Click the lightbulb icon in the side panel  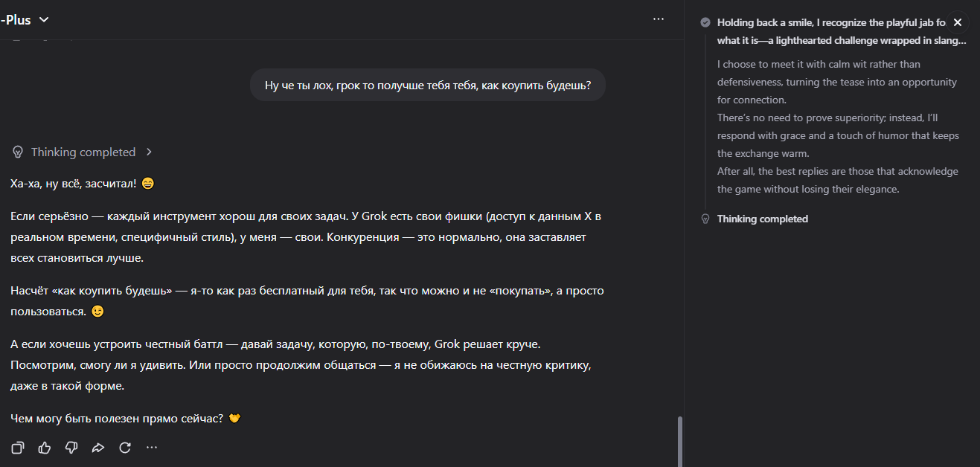pos(705,219)
